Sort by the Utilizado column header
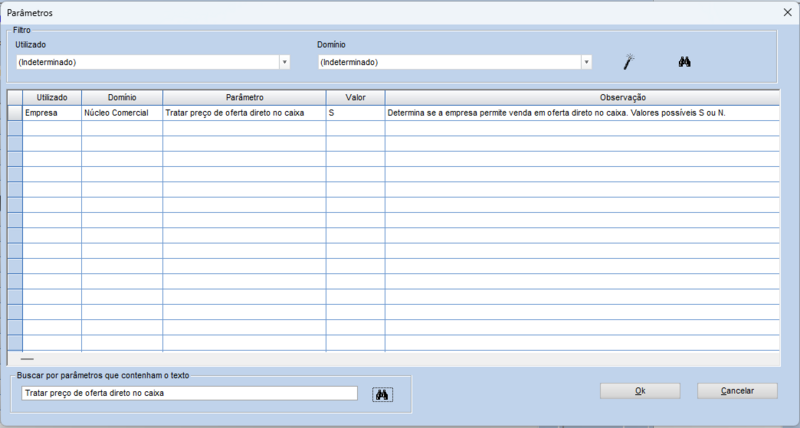Viewport: 800px width, 428px height. (52, 97)
